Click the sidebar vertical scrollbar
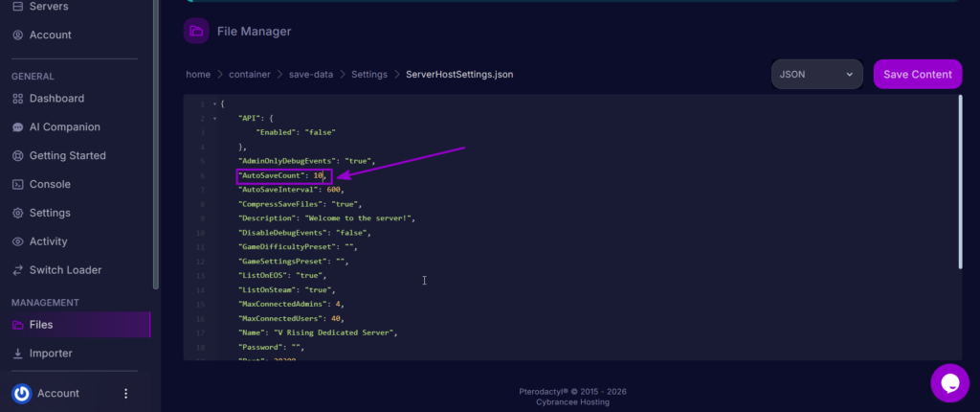Viewport: 980px width, 412px height. [x=156, y=144]
